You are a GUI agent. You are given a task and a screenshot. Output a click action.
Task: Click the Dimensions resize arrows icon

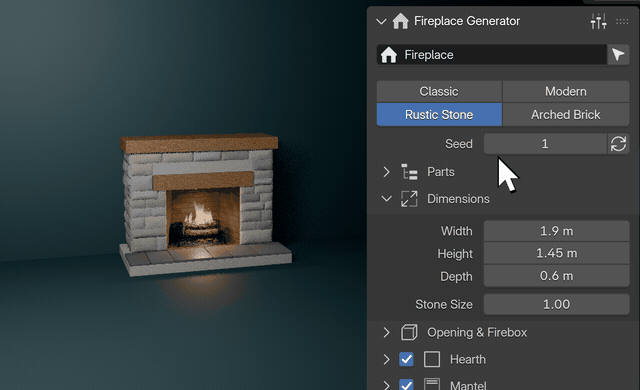click(x=409, y=199)
